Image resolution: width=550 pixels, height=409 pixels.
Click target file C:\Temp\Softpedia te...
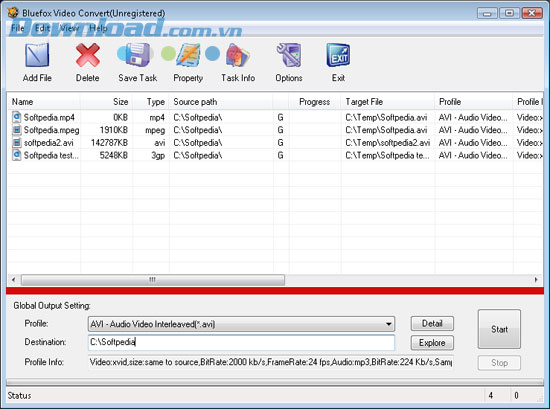coord(387,155)
